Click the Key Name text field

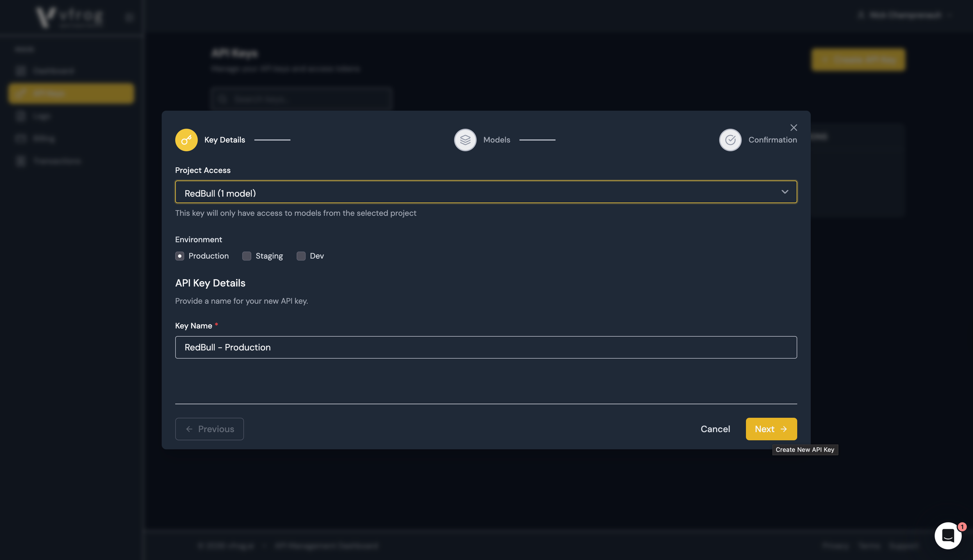click(486, 347)
